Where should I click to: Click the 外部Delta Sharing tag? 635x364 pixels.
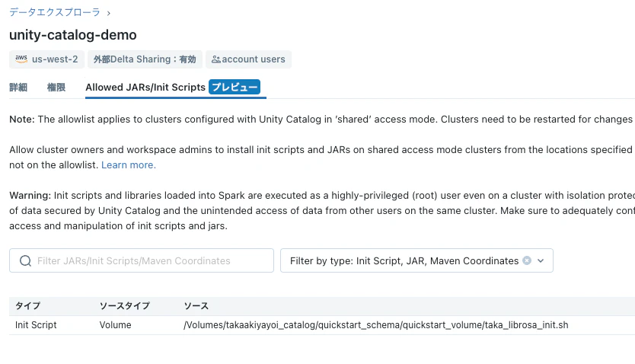145,59
